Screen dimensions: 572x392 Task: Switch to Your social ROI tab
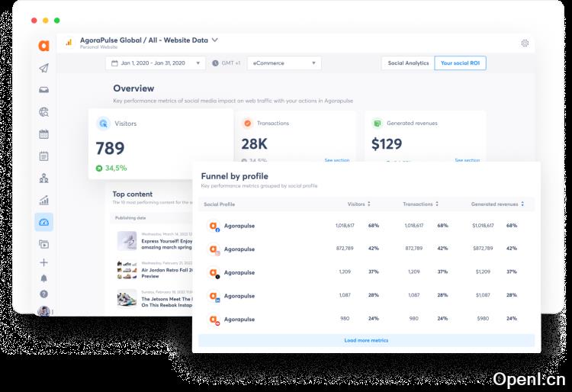[x=460, y=63]
